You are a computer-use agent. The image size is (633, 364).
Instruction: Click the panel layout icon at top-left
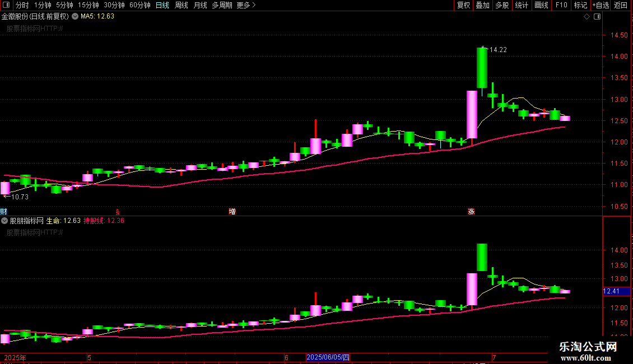point(6,5)
